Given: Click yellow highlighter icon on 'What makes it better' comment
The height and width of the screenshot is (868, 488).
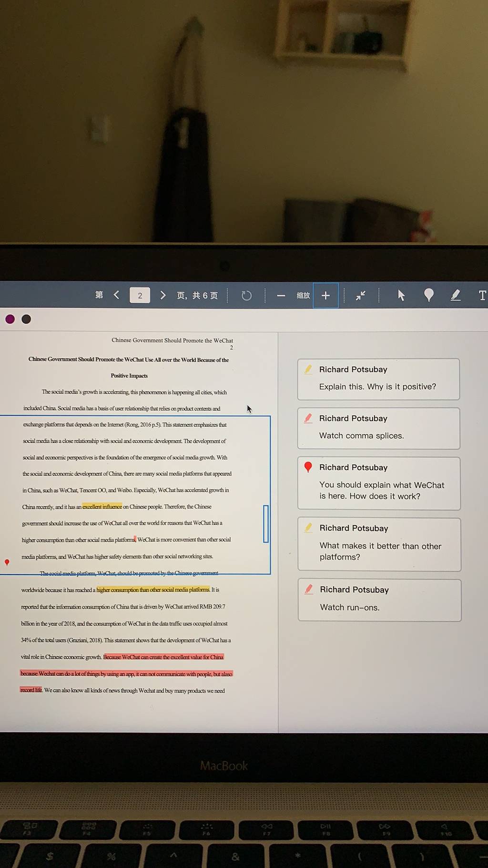Looking at the screenshot, I should tap(309, 527).
